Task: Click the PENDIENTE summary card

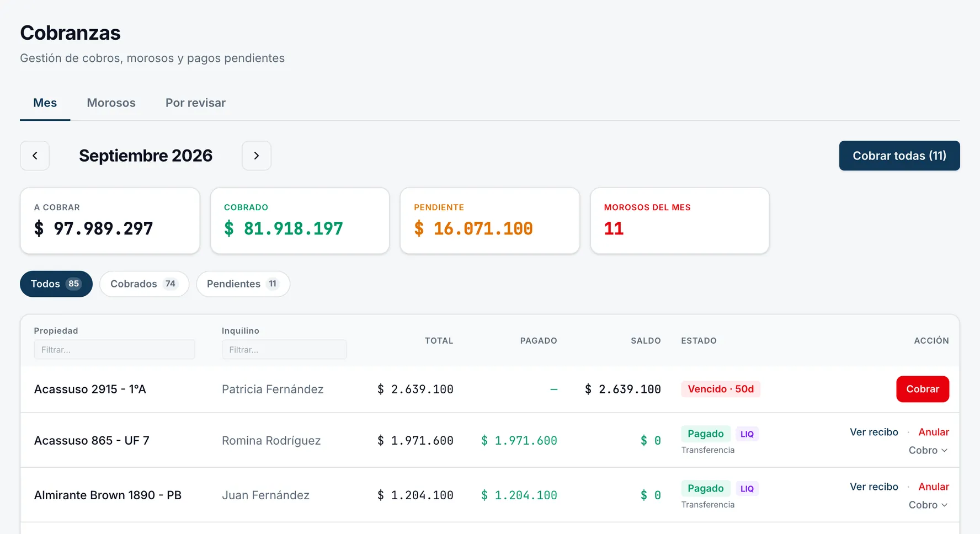Action: pyautogui.click(x=490, y=221)
